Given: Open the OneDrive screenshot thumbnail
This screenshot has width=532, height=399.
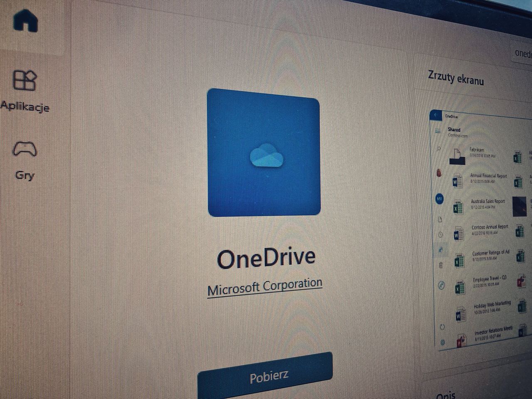Looking at the screenshot, I should [x=480, y=229].
